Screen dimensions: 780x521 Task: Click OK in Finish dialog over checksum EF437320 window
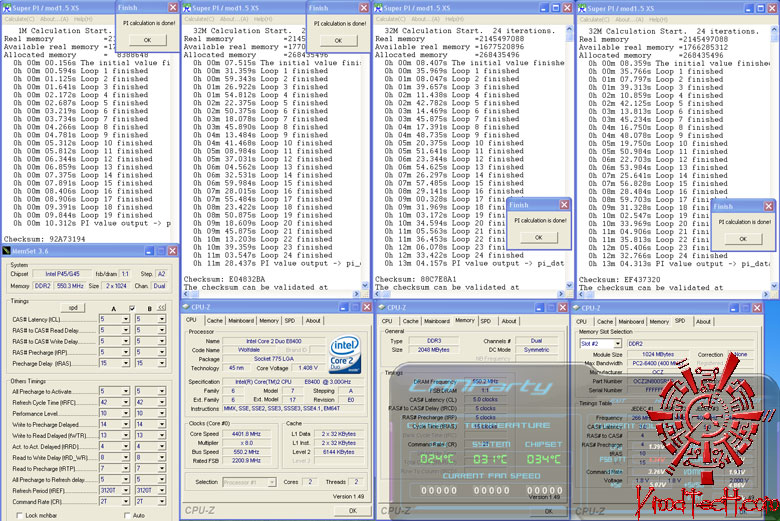[743, 239]
